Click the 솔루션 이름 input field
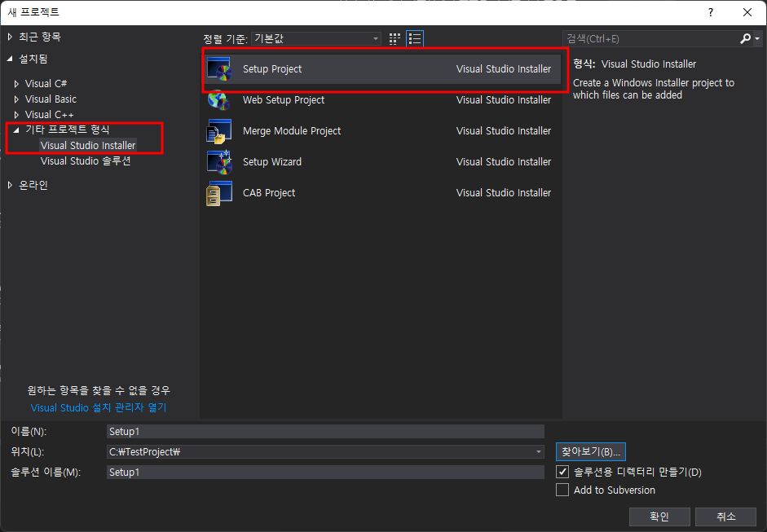 325,472
